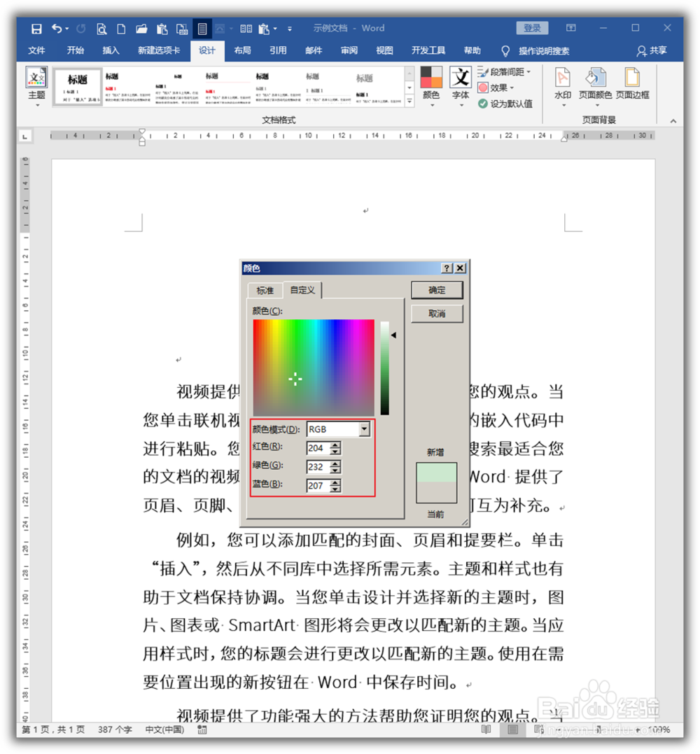Image resolution: width=700 pixels, height=754 pixels.
Task: Open 页面边框 (Page Borders)
Action: click(632, 84)
